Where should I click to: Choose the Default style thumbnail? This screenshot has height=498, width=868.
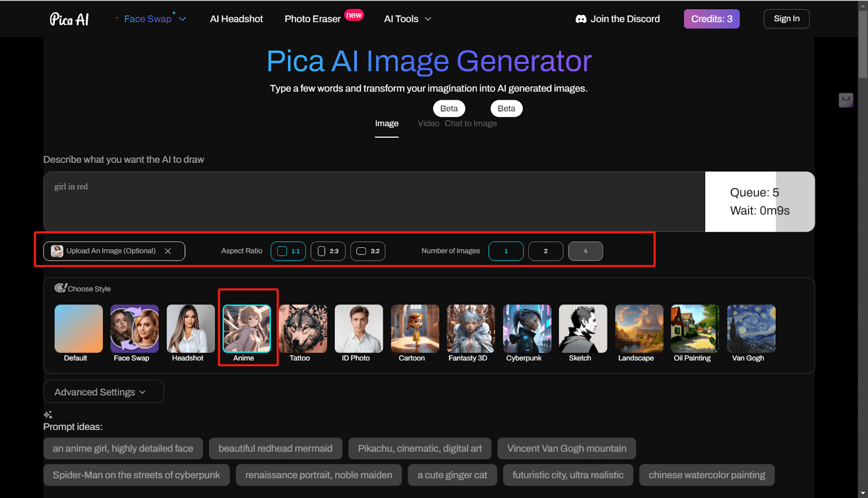click(79, 329)
